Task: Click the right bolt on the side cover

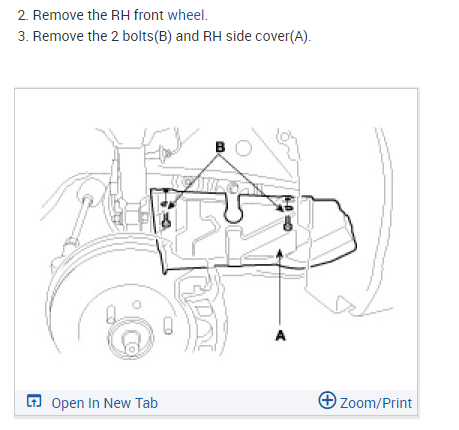Action: pos(288,223)
